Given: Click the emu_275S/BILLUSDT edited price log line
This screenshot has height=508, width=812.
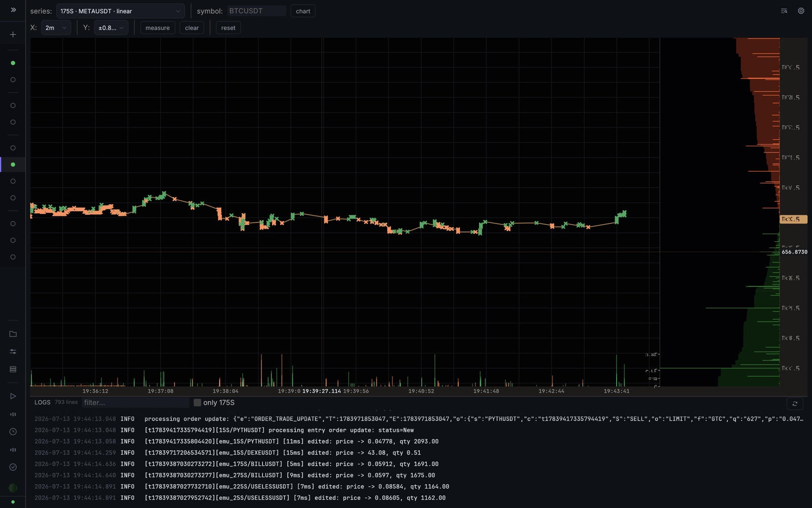Looking at the screenshot, I should tap(419, 475).
